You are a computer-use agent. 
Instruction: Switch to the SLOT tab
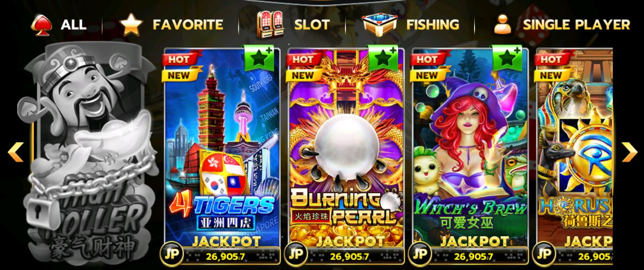click(293, 24)
